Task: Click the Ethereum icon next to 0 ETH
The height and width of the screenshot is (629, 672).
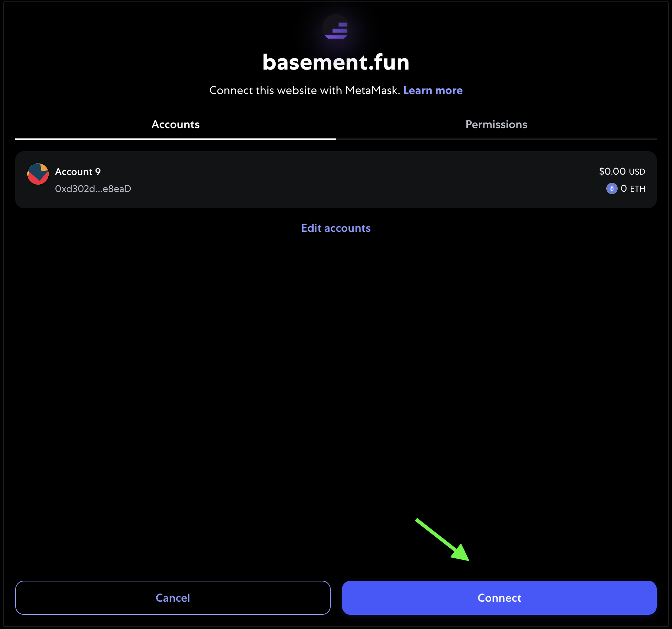Action: [612, 188]
